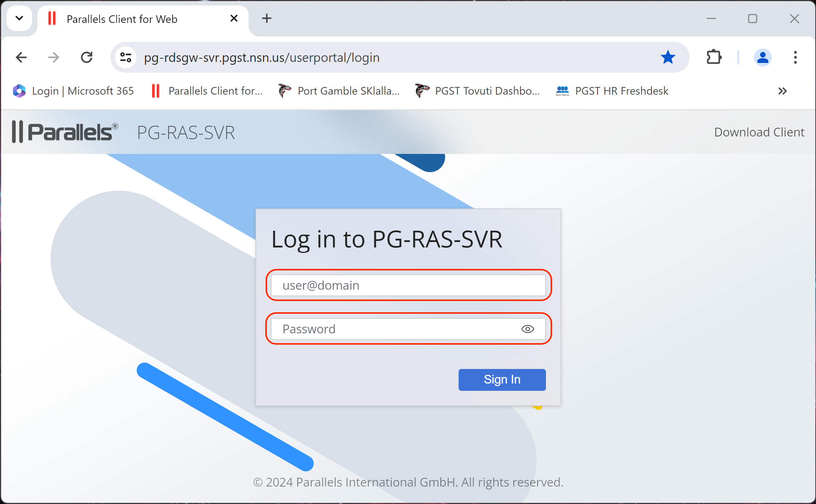This screenshot has width=816, height=504.
Task: Select the Parallels Client for Web tab
Action: (x=122, y=19)
